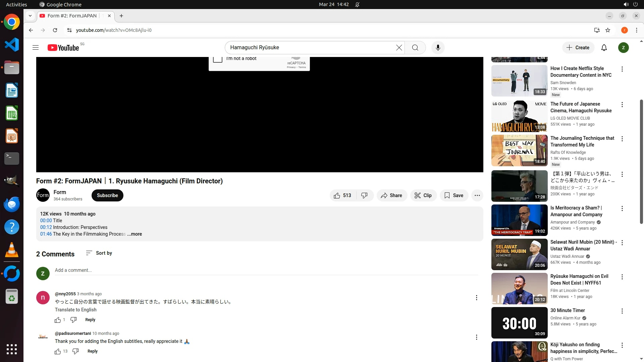Click the search magnifier button
The width and height of the screenshot is (644, 362).
point(415,48)
